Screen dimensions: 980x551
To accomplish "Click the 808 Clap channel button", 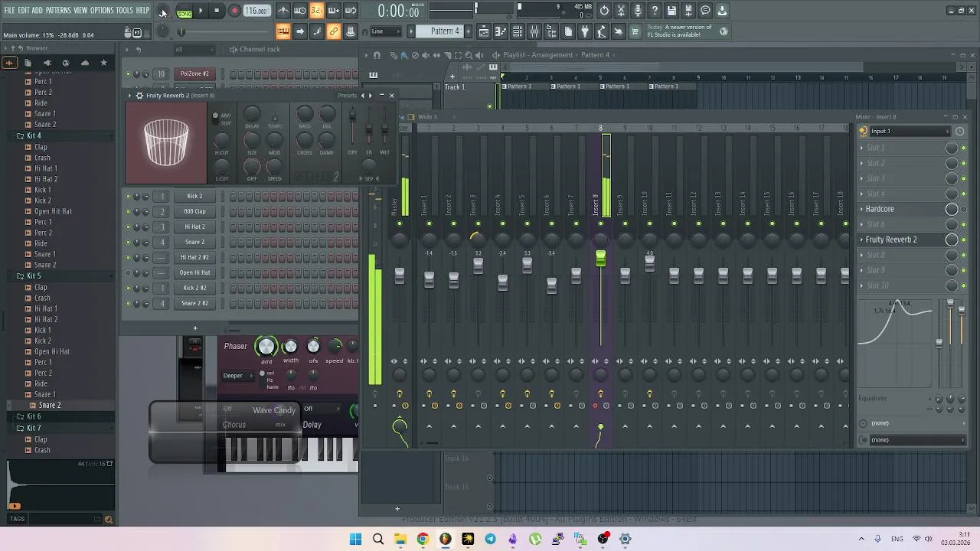I will pos(194,211).
